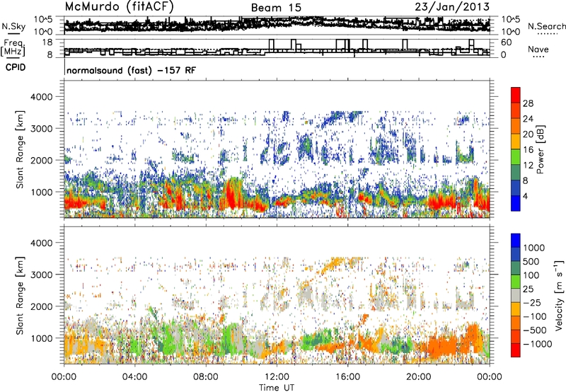Click the '100' Velocity colorbar tick value
Viewport: 566px width, 392px height.
pyautogui.click(x=531, y=275)
